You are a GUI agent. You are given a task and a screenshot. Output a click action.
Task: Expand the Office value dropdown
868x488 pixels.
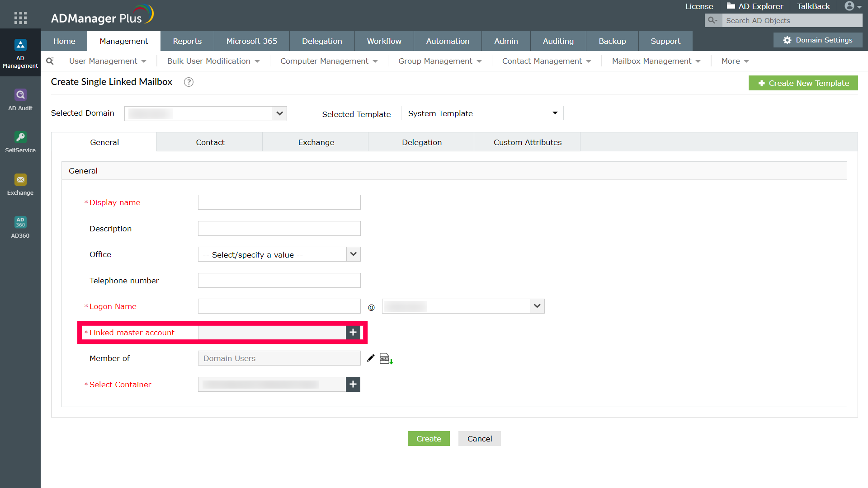click(x=354, y=254)
